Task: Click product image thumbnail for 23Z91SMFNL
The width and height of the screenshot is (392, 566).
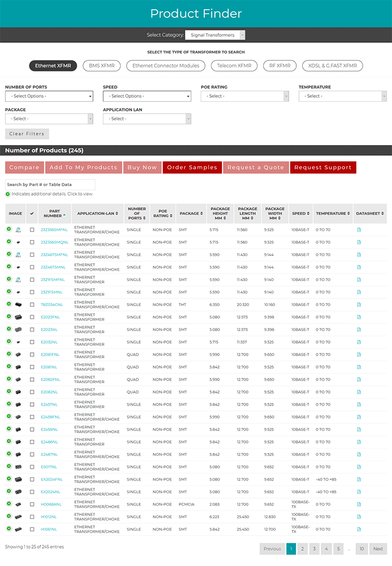Action: [18, 280]
